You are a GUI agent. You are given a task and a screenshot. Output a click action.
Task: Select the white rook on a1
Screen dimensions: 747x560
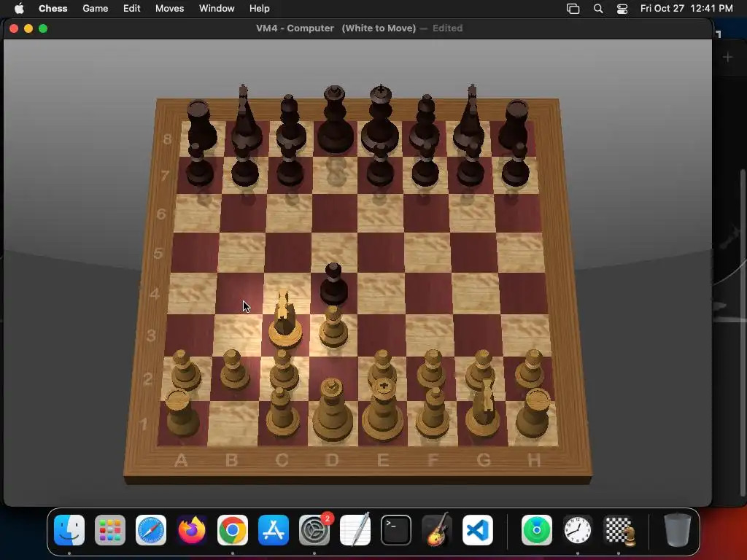(181, 413)
